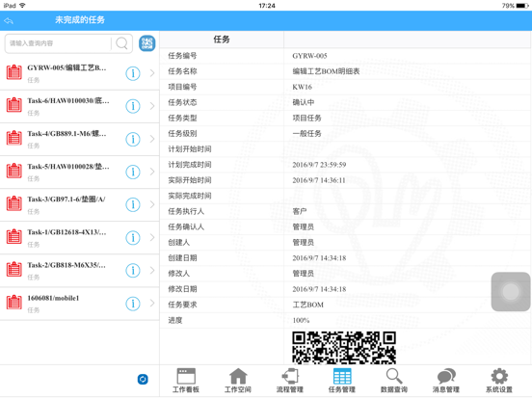532x399 pixels.
Task: Click planned finish 2016/9/7 23:59:59
Action: pos(319,165)
